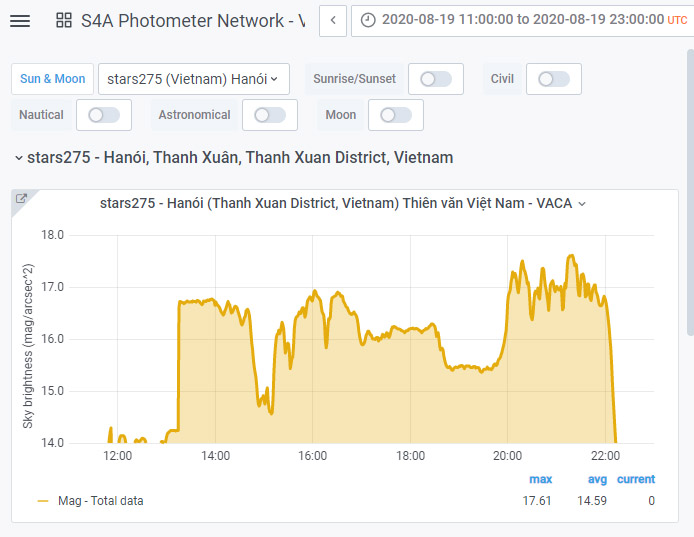Sort legend by current column
Viewport: 694px width, 537px height.
coord(636,479)
